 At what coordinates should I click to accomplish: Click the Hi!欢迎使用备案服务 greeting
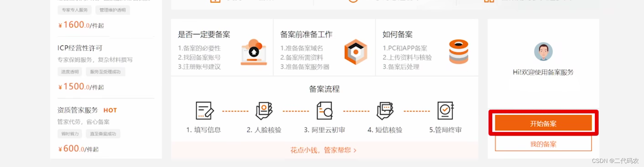pyautogui.click(x=543, y=72)
